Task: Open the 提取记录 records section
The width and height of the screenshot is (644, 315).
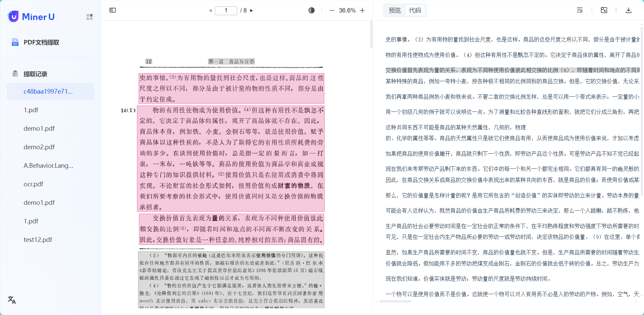Action: click(35, 74)
